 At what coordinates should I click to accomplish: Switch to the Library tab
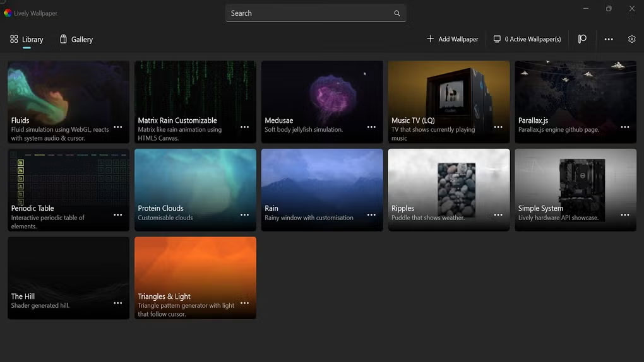27,39
